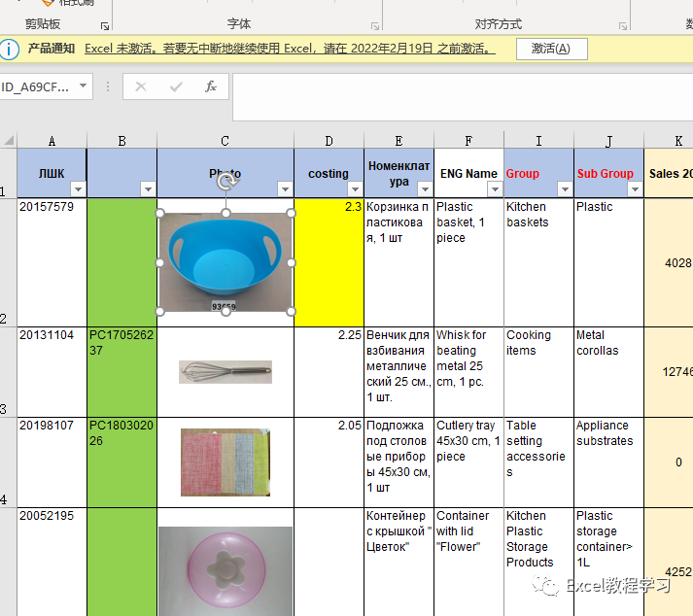The height and width of the screenshot is (616, 693).
Task: Select column D header
Action: click(x=329, y=141)
